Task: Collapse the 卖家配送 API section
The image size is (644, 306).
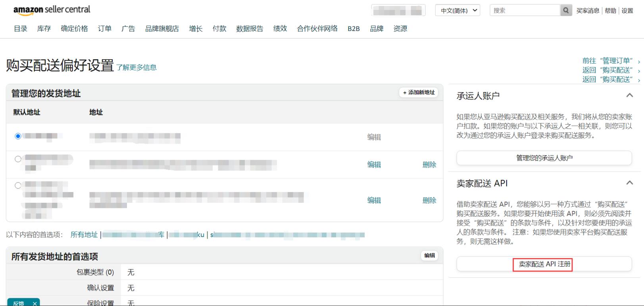Action: pos(629,183)
